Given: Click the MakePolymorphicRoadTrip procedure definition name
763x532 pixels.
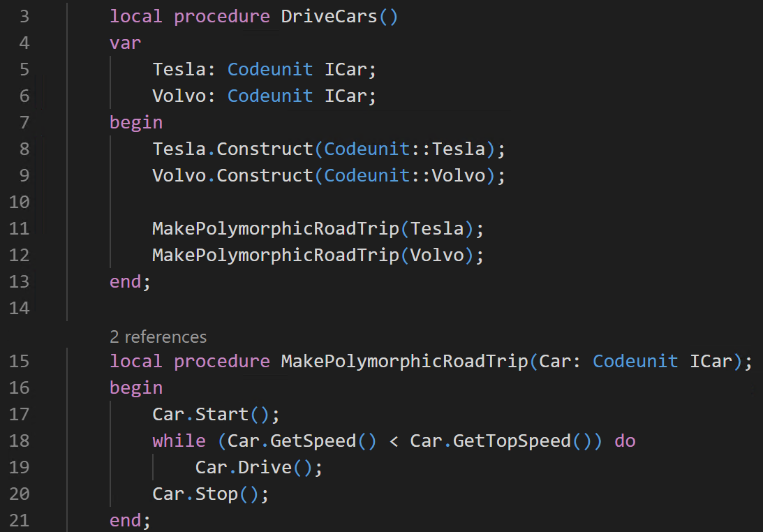Looking at the screenshot, I should [404, 361].
